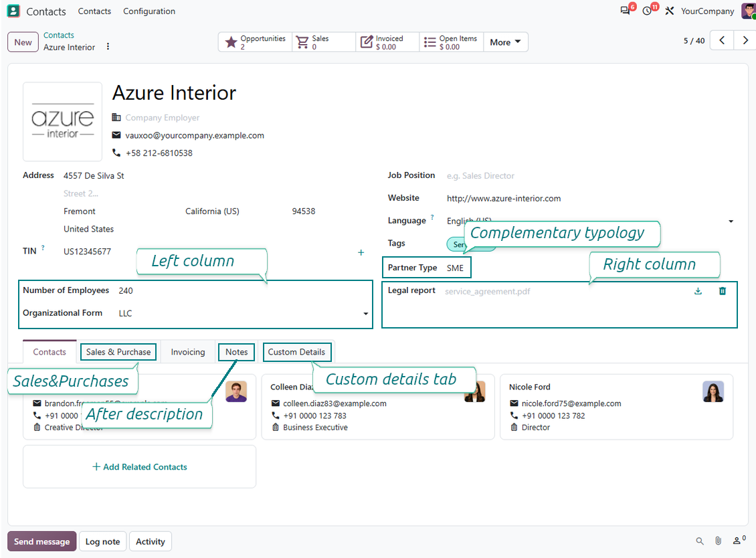Click the phone number +58 212-6810538
The image size is (756, 558).
(159, 153)
